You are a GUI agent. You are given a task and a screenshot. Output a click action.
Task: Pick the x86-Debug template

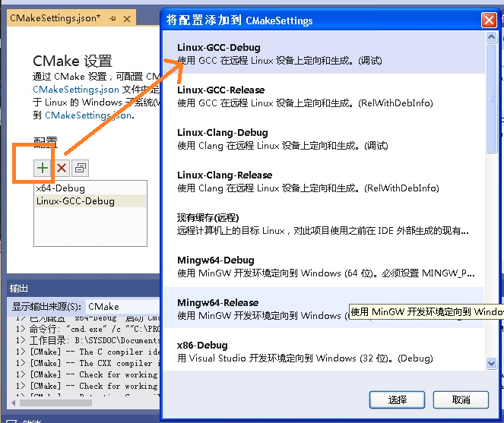tap(324, 351)
